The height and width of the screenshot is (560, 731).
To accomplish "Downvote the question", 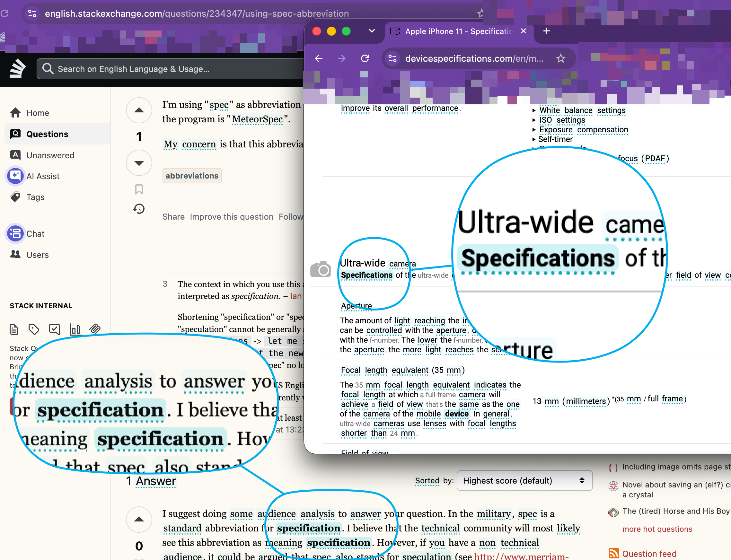I will coord(139,163).
